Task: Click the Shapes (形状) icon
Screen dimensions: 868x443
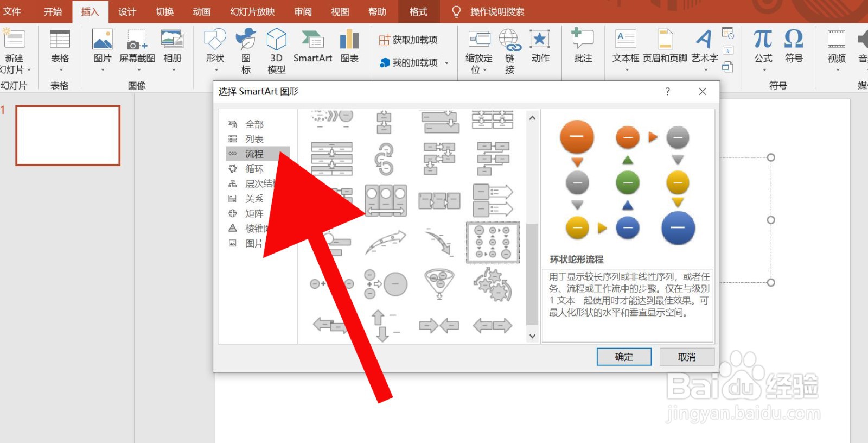Action: pyautogui.click(x=215, y=39)
